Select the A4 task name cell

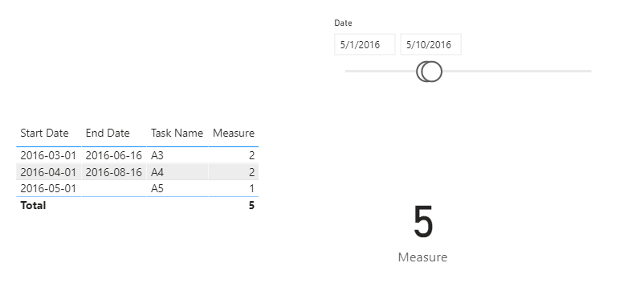pos(177,172)
